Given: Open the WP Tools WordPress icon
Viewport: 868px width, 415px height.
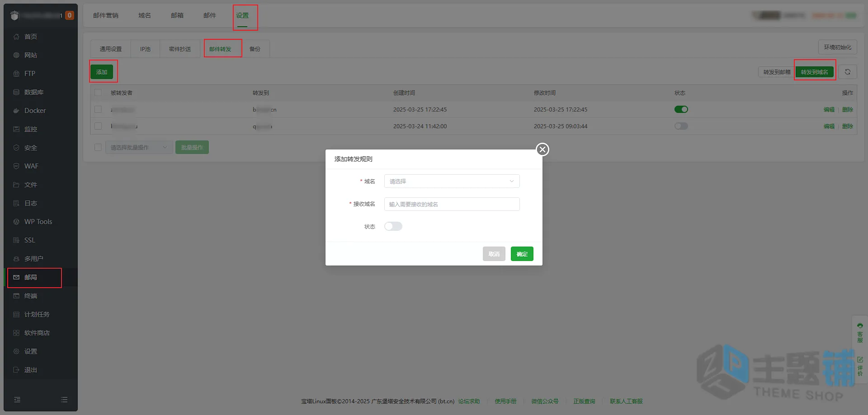Looking at the screenshot, I should click(16, 222).
